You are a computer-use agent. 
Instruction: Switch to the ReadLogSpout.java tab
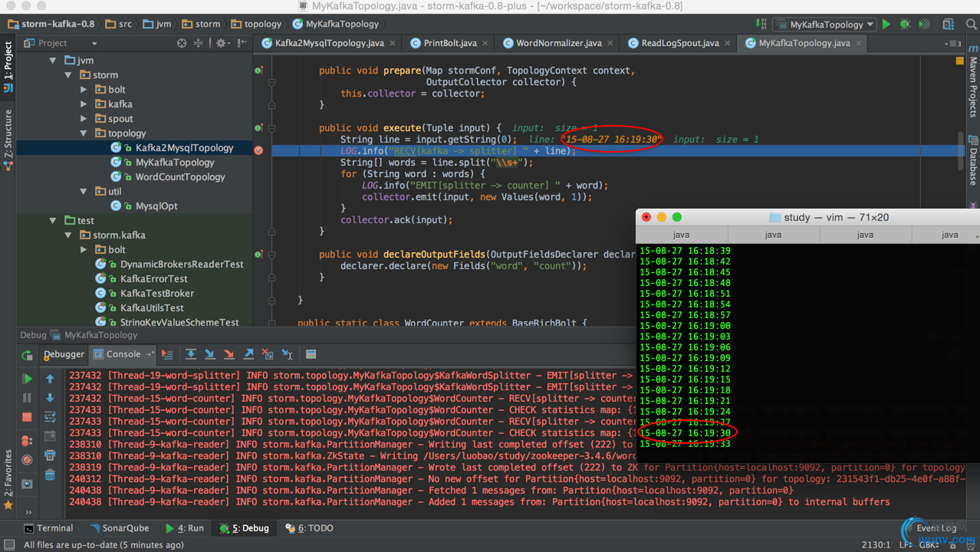coord(680,43)
